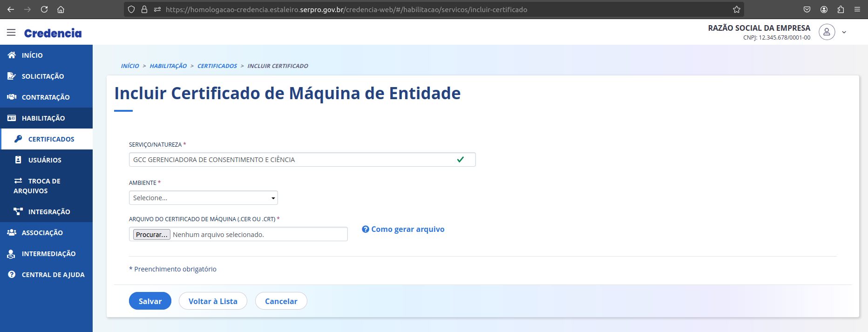
Task: Open CENTRAL DE AJUDA sidebar item
Action: coord(47,275)
